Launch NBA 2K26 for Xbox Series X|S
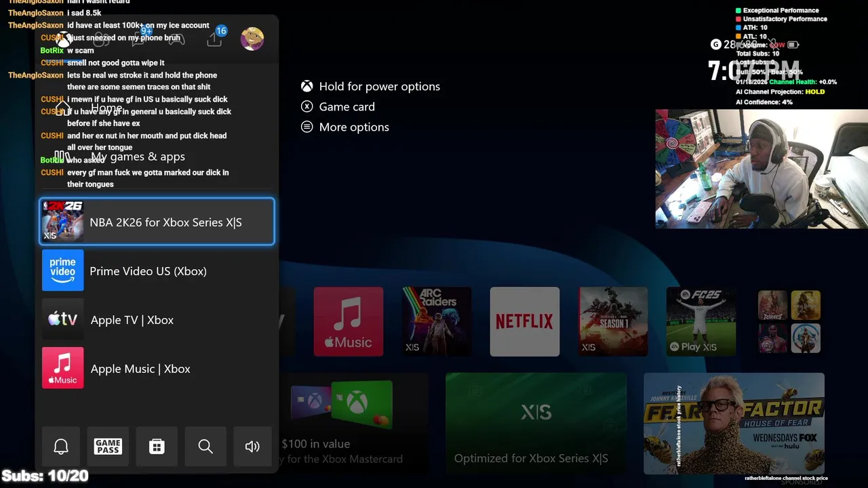 coord(157,222)
